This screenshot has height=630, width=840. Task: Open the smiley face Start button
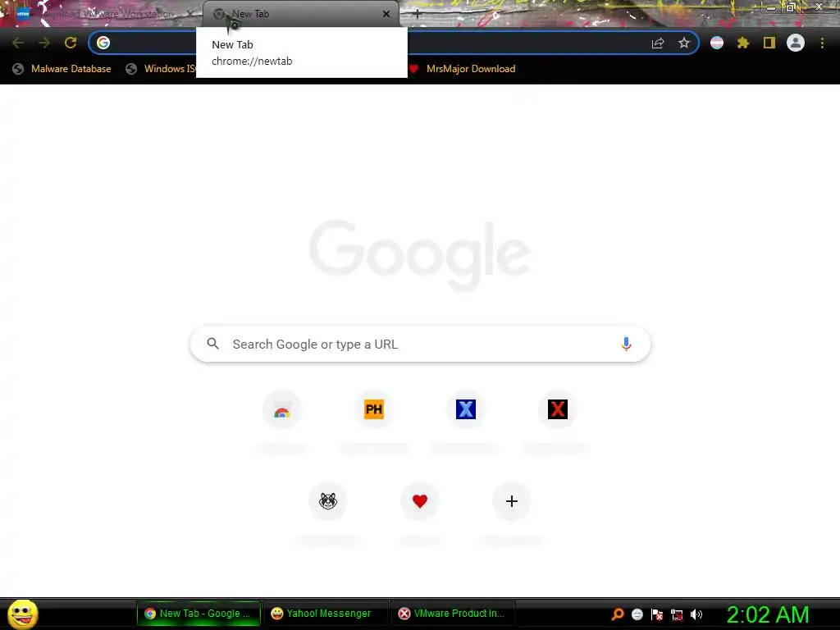click(22, 614)
